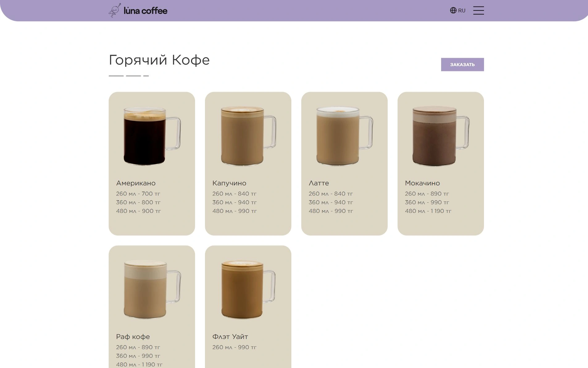Image resolution: width=588 pixels, height=368 pixels.
Task: Click Латте price 360 мл - 940 тг
Action: (331, 202)
